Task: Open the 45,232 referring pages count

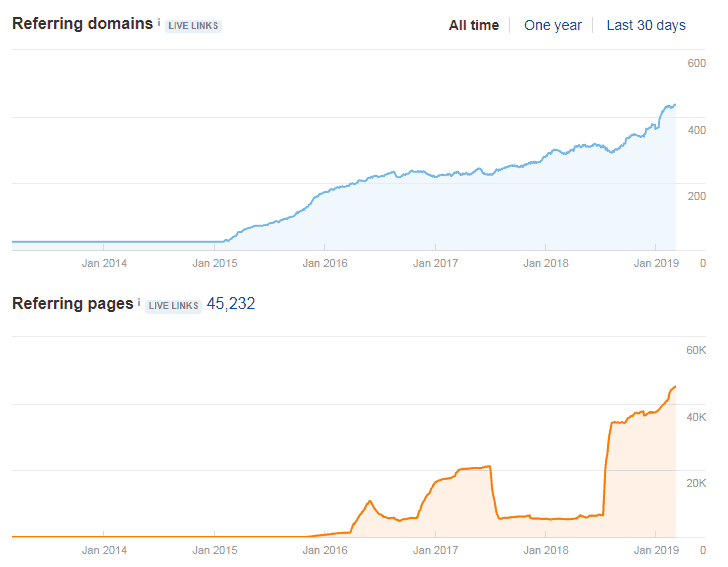Action: pos(231,304)
